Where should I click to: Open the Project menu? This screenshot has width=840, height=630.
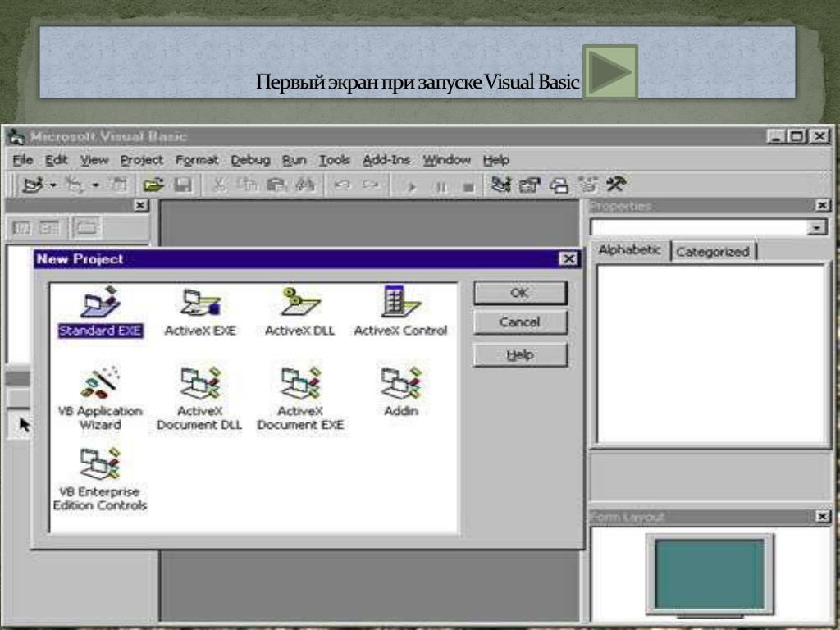[x=141, y=160]
